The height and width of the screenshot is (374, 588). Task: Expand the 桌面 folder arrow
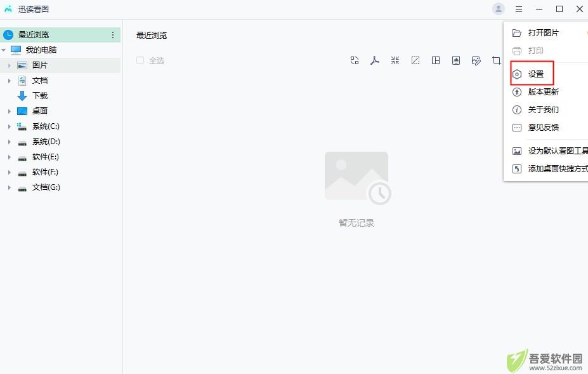[10, 111]
